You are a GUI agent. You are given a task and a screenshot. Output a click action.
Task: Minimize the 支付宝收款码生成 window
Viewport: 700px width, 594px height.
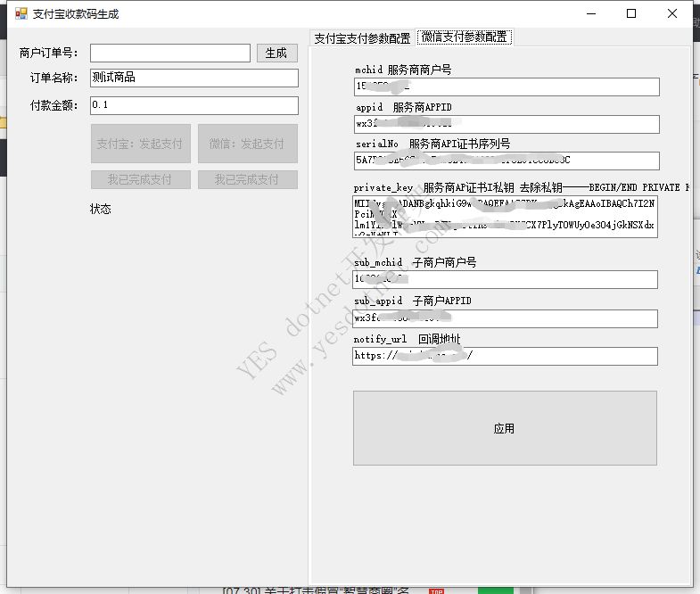(x=591, y=14)
